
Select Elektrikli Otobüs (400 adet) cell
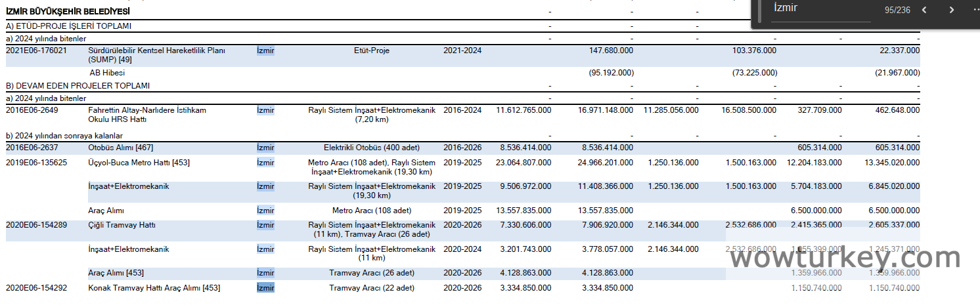pyautogui.click(x=372, y=148)
